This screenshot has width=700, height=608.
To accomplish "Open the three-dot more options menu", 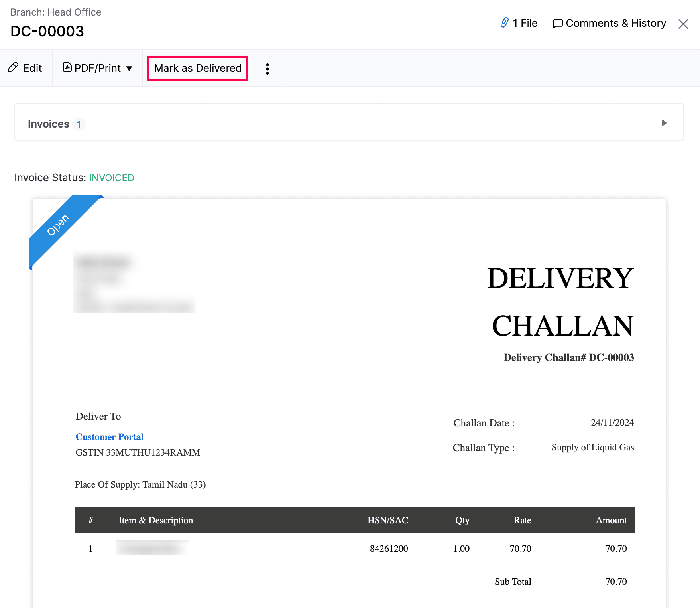I will (267, 68).
